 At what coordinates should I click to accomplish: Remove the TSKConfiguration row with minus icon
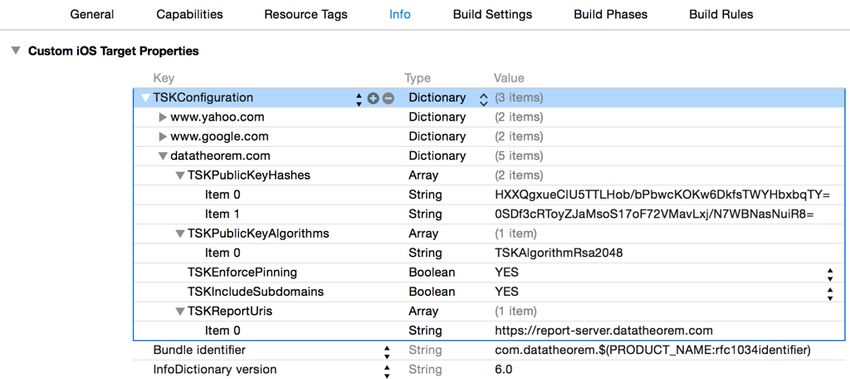(x=388, y=98)
